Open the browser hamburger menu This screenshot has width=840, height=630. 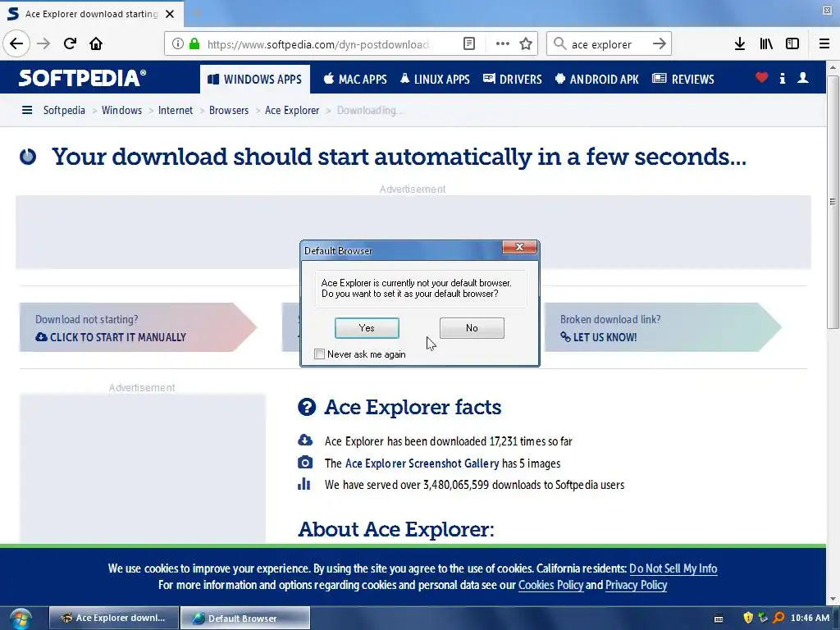pos(824,43)
